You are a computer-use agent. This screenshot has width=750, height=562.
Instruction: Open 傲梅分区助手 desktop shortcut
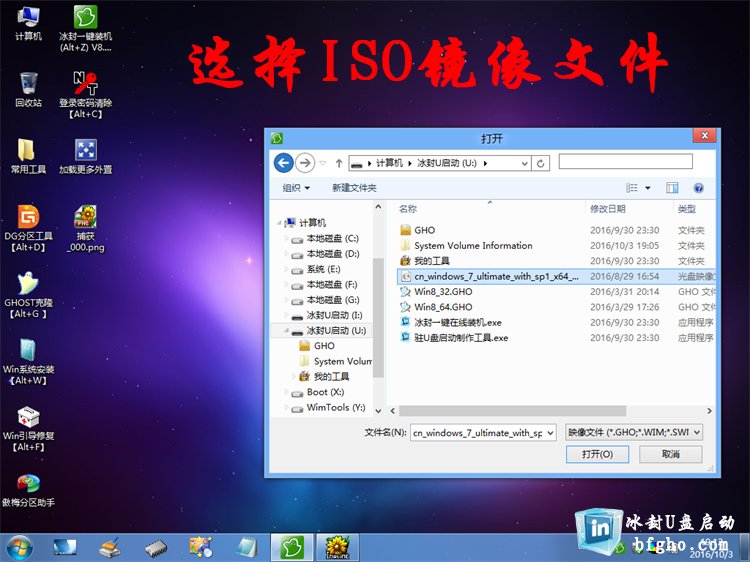tap(28, 490)
